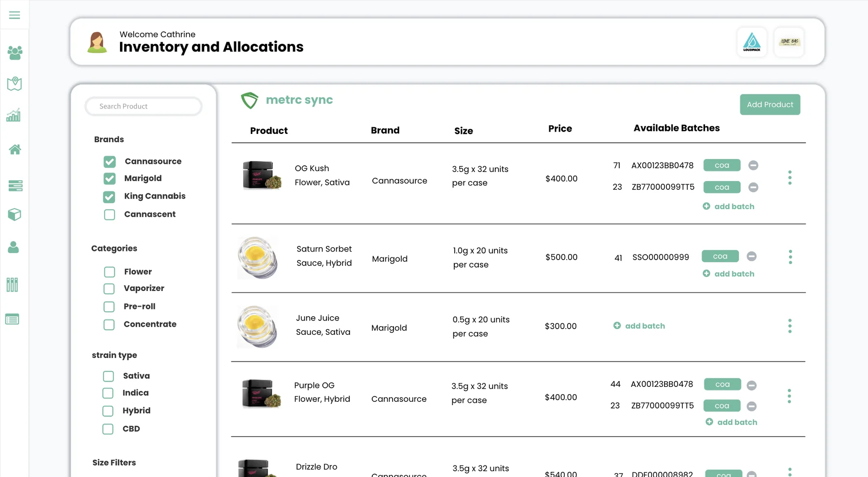Image resolution: width=868 pixels, height=477 pixels.
Task: Open the bar chart analytics sidebar icon
Action: pos(14,115)
